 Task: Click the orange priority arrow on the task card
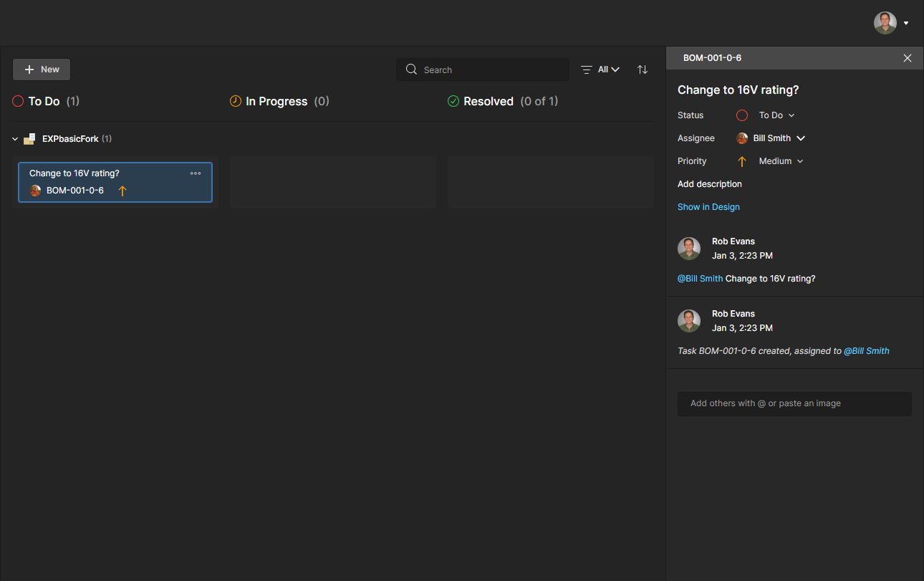pyautogui.click(x=122, y=191)
